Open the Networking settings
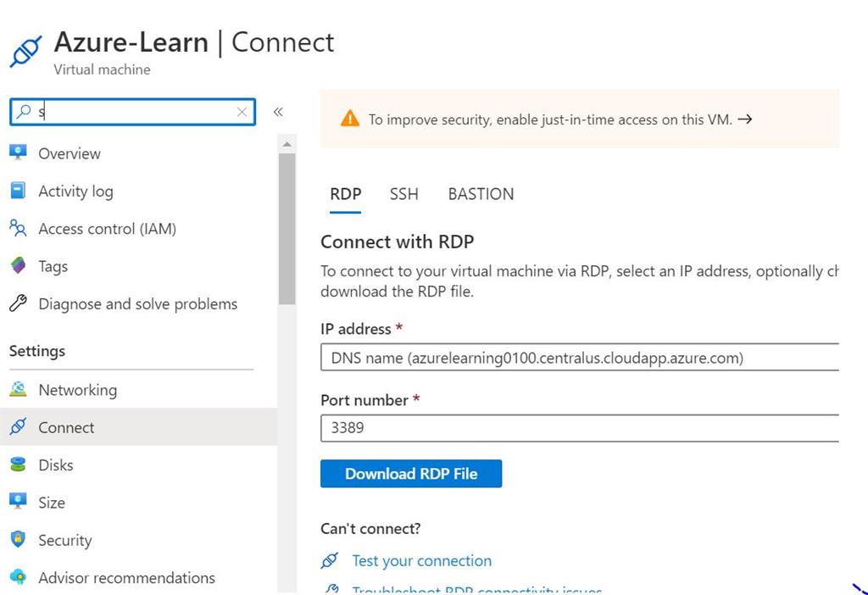868x595 pixels. (x=77, y=390)
